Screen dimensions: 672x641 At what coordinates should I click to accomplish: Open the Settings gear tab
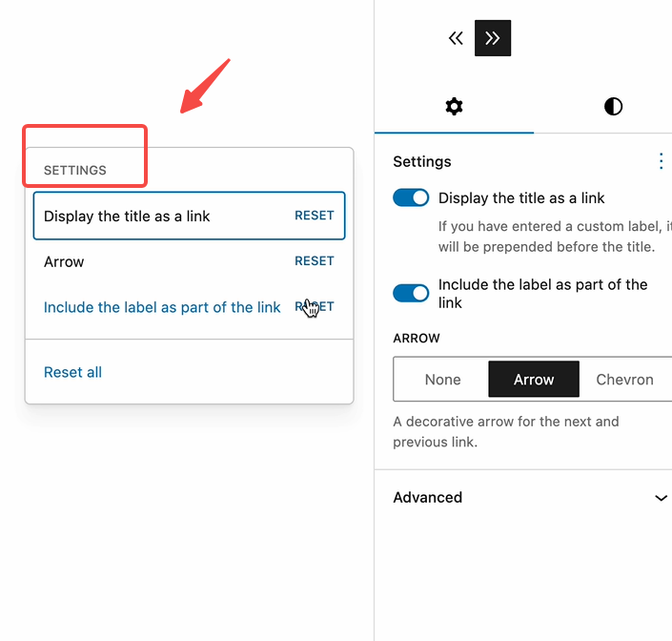pyautogui.click(x=454, y=106)
